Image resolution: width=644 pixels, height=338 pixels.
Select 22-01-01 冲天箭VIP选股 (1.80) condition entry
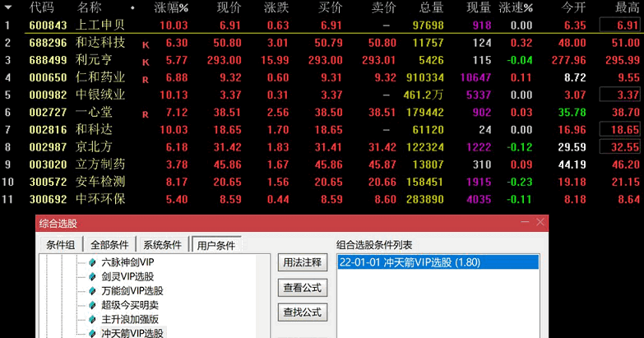[x=438, y=262]
